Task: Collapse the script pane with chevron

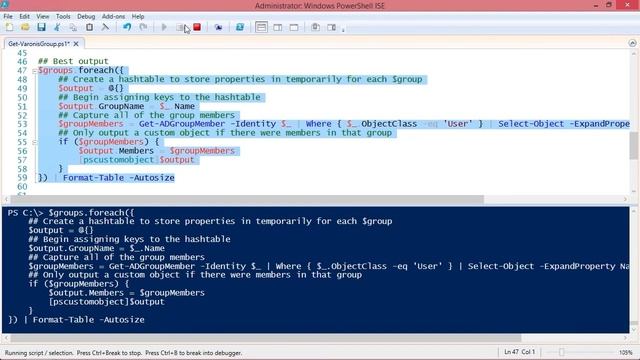Action: point(632,43)
